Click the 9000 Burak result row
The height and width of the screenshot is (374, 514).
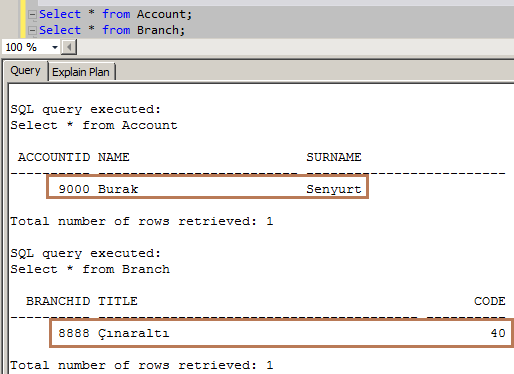tap(207, 187)
